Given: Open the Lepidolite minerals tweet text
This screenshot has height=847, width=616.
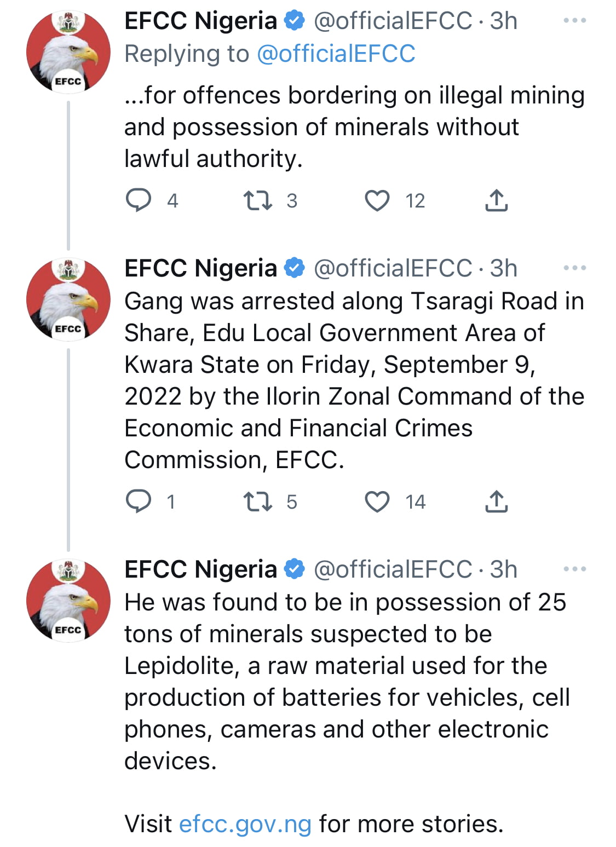Looking at the screenshot, I should click(x=347, y=682).
